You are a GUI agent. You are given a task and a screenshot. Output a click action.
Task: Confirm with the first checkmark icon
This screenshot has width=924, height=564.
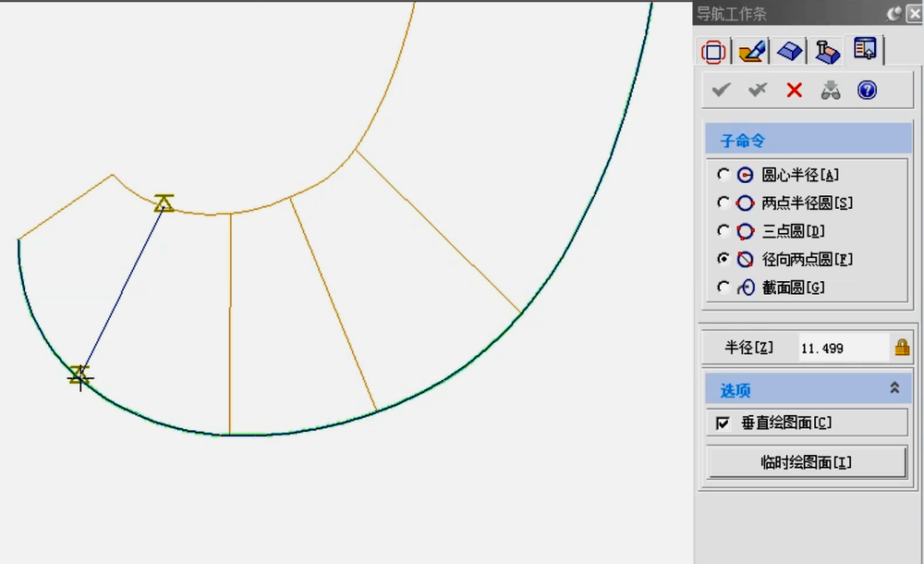(721, 91)
